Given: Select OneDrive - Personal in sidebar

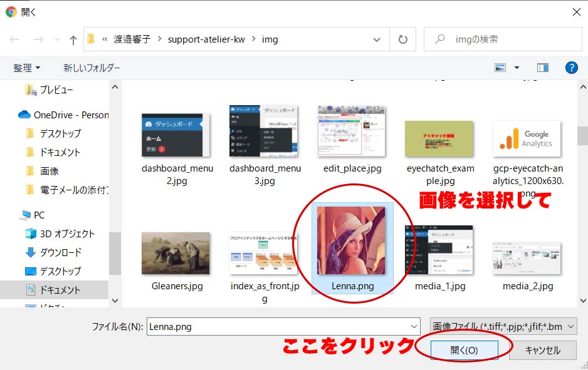Looking at the screenshot, I should coord(70,115).
